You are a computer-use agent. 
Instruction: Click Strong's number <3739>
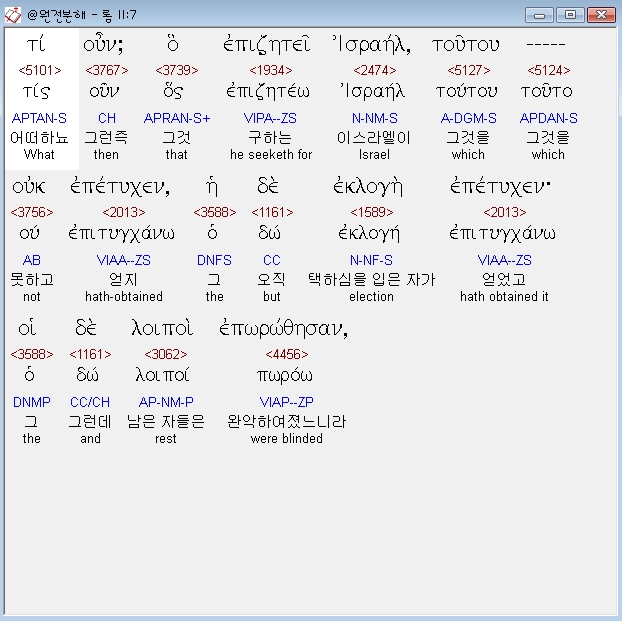click(177, 71)
